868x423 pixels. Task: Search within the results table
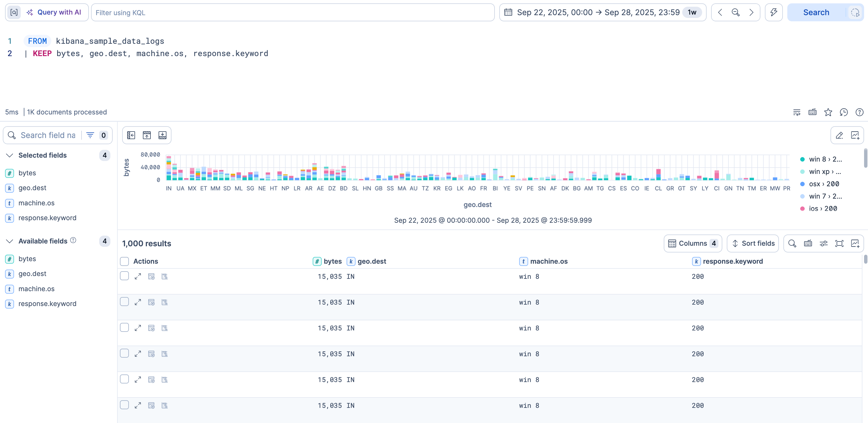(792, 243)
